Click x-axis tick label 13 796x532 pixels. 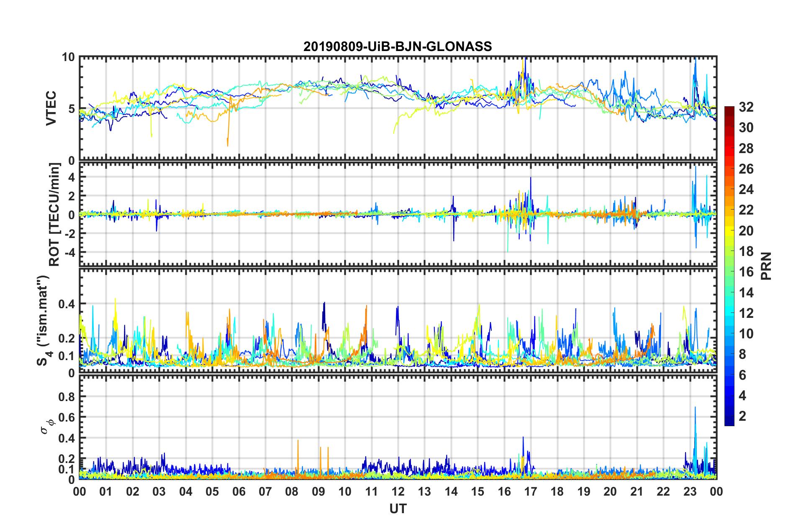425,491
